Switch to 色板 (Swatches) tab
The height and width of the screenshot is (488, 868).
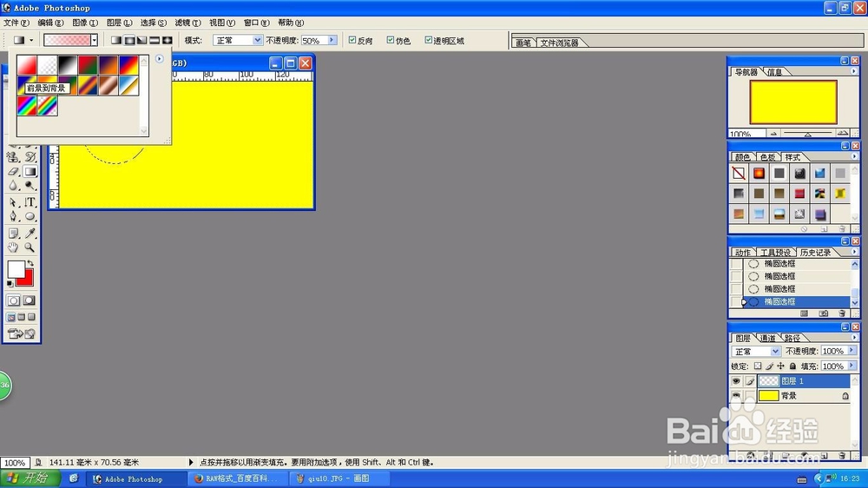pos(767,157)
